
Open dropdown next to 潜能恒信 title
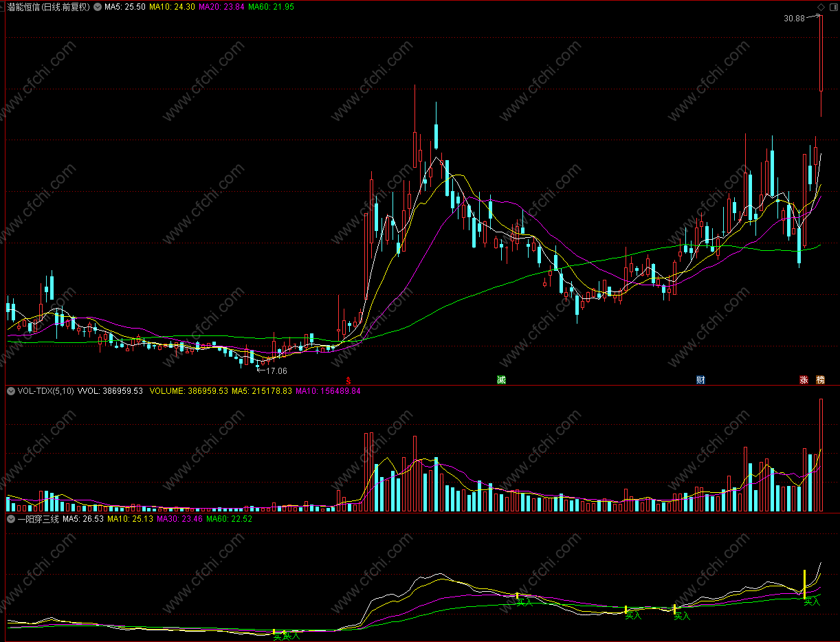pyautogui.click(x=97, y=6)
